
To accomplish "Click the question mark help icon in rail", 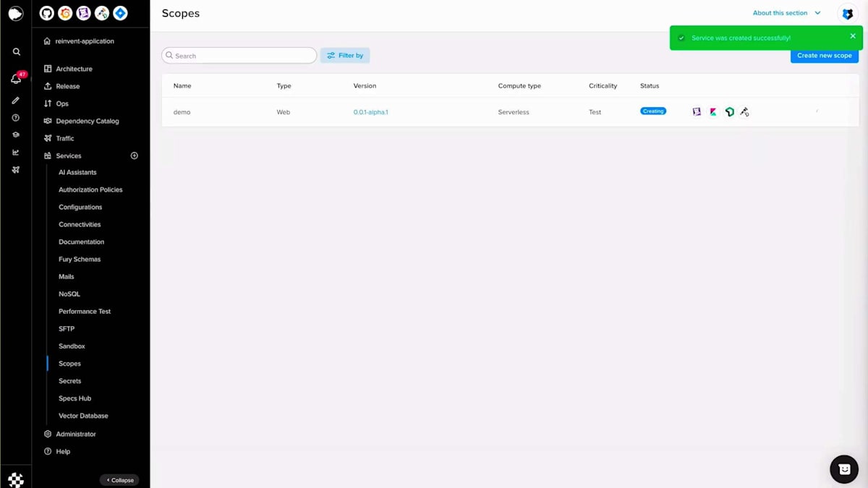I will pyautogui.click(x=16, y=118).
